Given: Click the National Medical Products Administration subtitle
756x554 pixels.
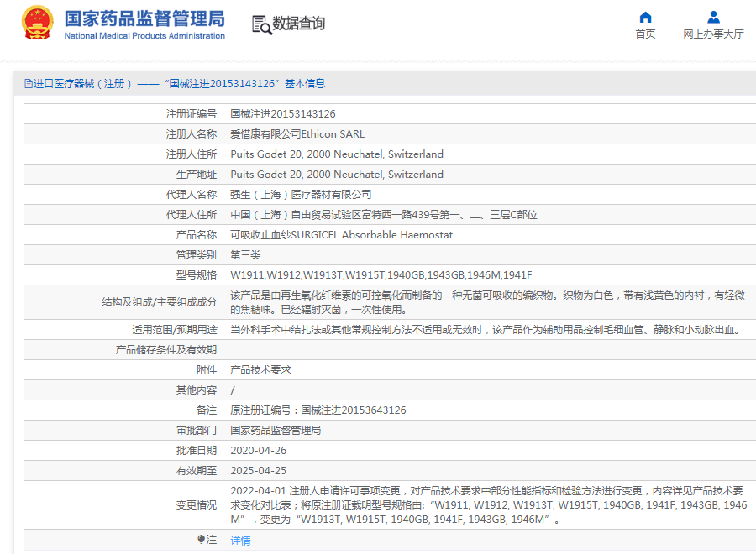Looking at the screenshot, I should pyautogui.click(x=144, y=36).
